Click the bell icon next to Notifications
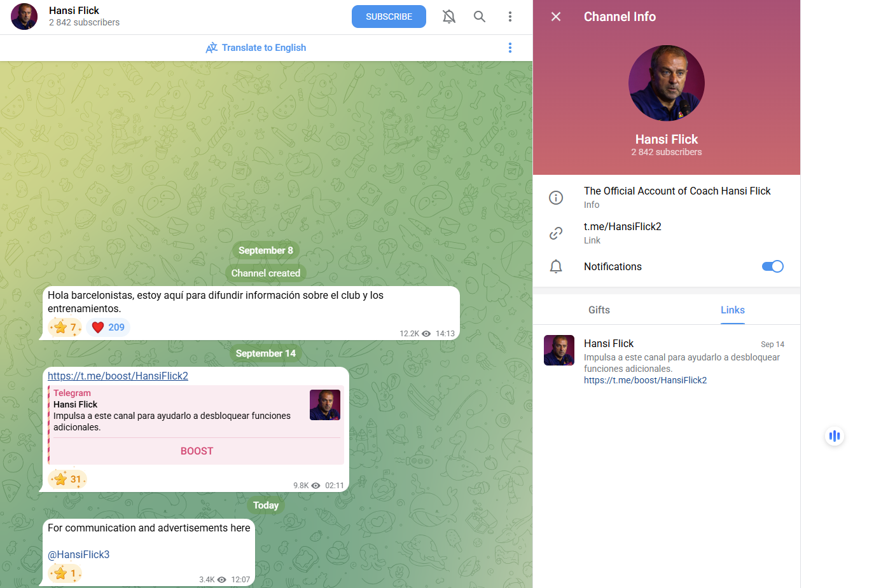874x588 pixels. click(556, 266)
